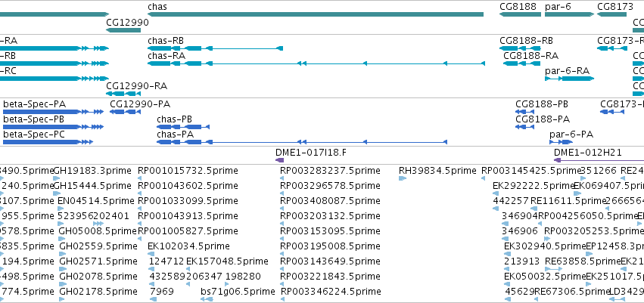Click the CG12990 gene glyph
The height and width of the screenshot is (303, 644).
pos(123,29)
